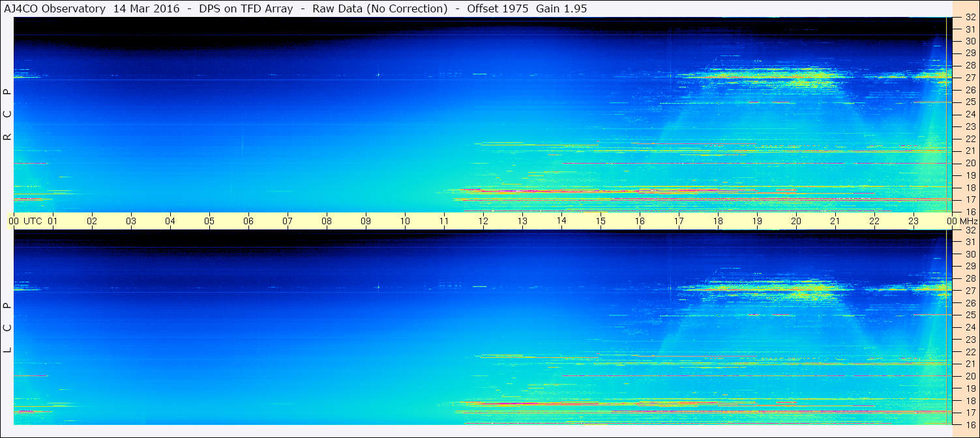The width and height of the screenshot is (980, 438).
Task: Click the 'L C P' panel label
Action: [8, 328]
